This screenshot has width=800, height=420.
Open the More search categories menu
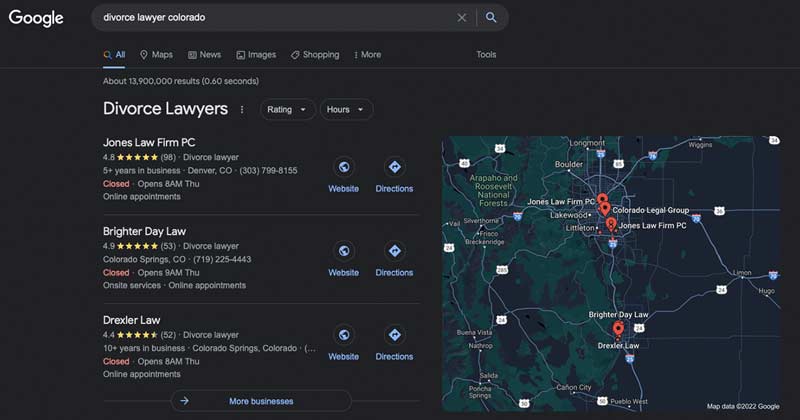(367, 55)
